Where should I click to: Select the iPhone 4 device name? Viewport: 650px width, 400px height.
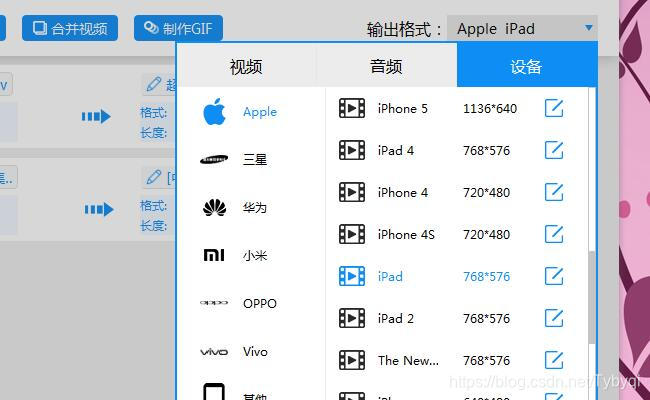point(403,193)
